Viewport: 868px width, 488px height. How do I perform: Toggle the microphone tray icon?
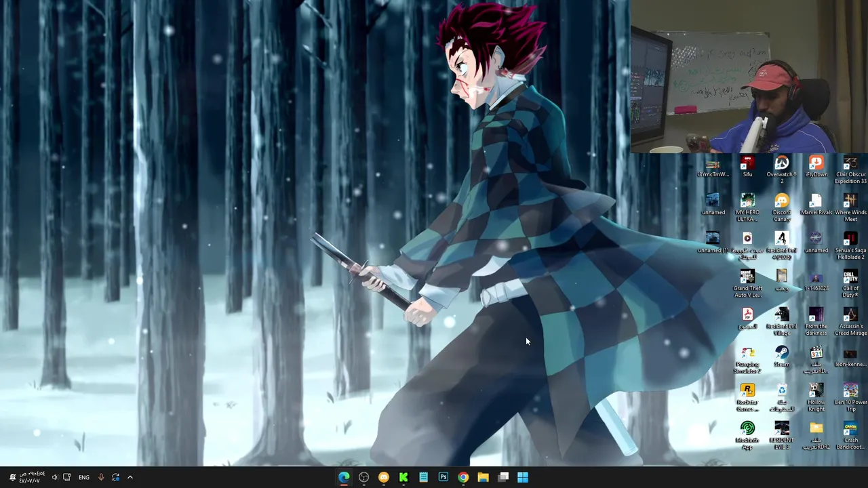coord(101,477)
